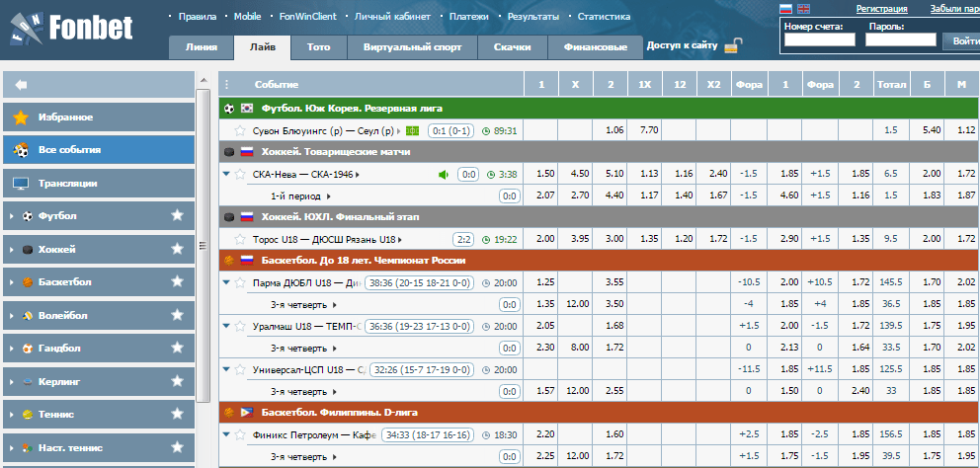This screenshot has width=980, height=468.
Task: Click the Все события balls icon
Action: (22, 150)
